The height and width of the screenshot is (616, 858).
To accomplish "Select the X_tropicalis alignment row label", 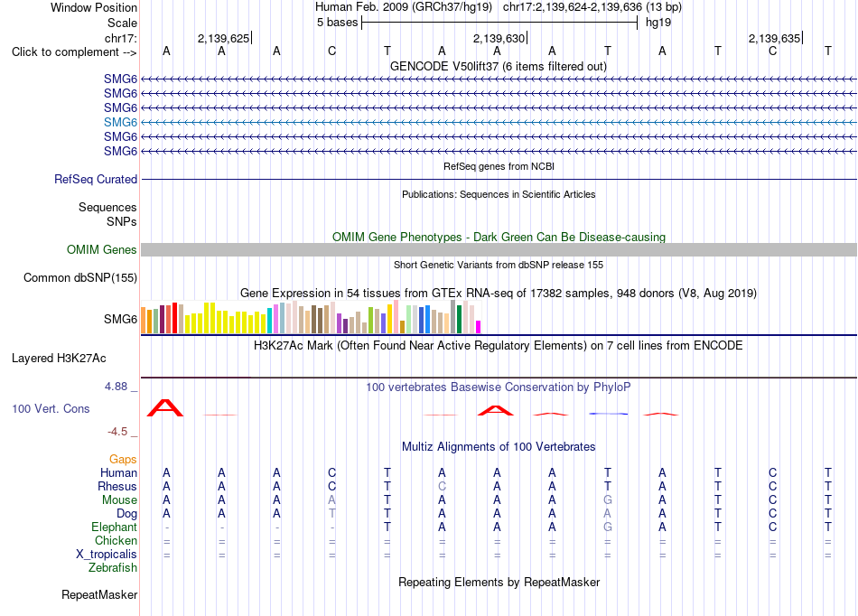I will pos(107,555).
